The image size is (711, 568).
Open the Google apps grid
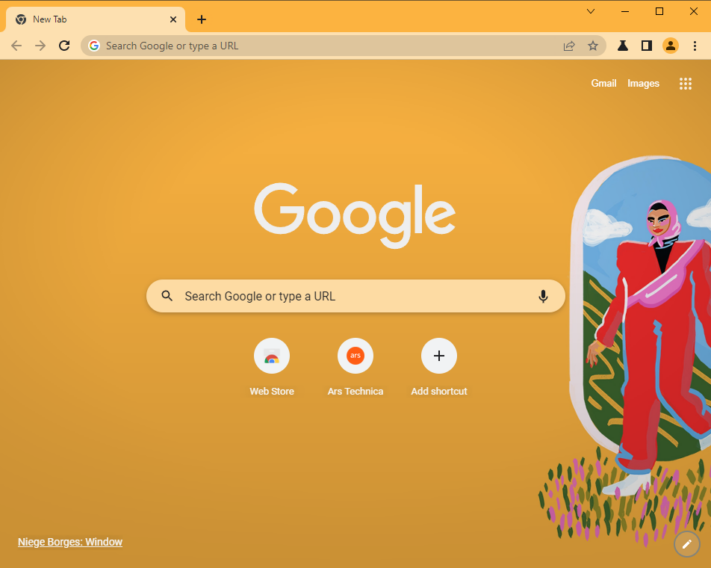pyautogui.click(x=686, y=83)
